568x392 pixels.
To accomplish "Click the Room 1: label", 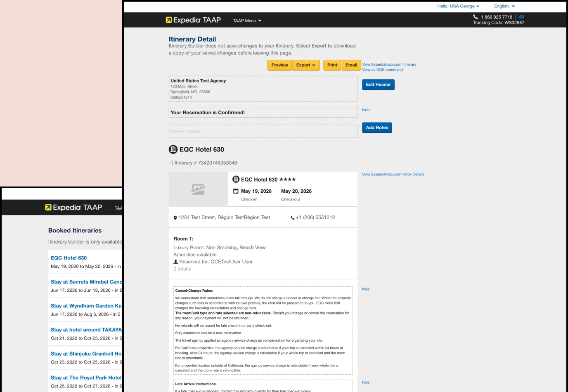I will [x=183, y=239].
